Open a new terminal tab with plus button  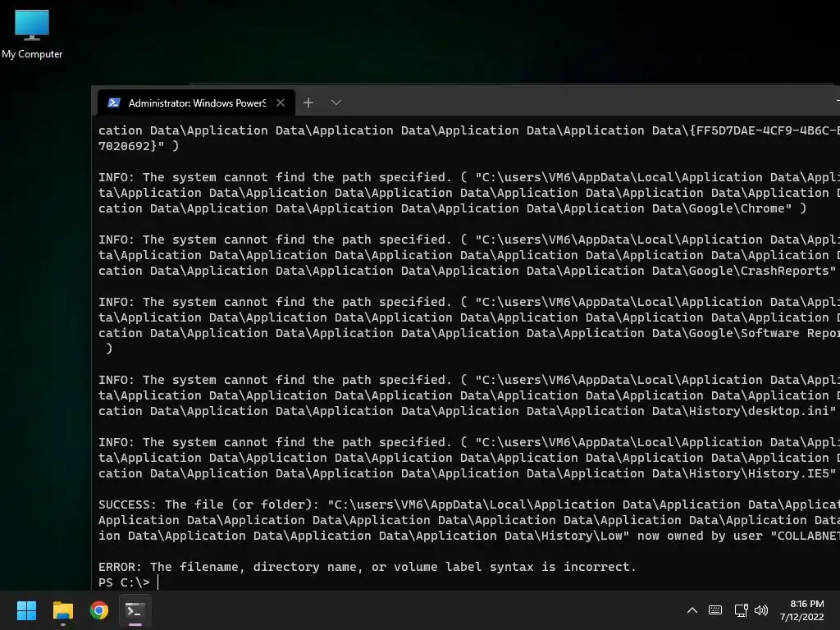click(308, 103)
